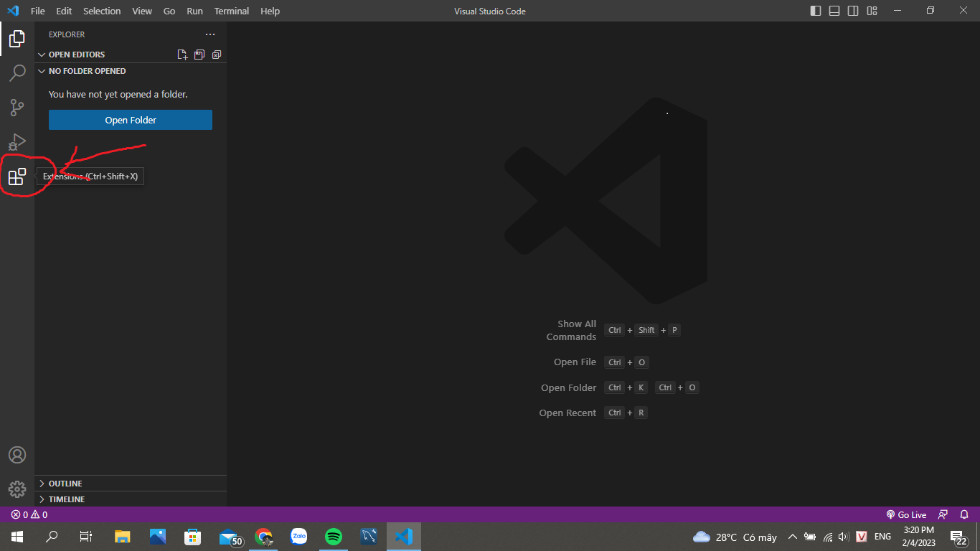The image size is (980, 551).
Task: Click the 'You have not yet opened a folder.' text
Action: 118,94
